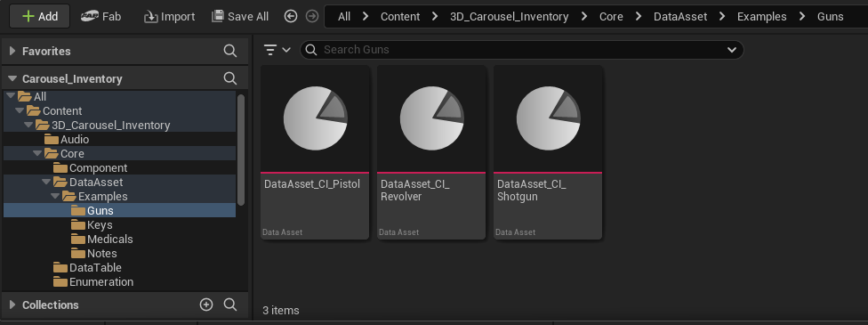Collapse the Core folder arrow
The height and width of the screenshot is (325, 868).
click(x=37, y=154)
